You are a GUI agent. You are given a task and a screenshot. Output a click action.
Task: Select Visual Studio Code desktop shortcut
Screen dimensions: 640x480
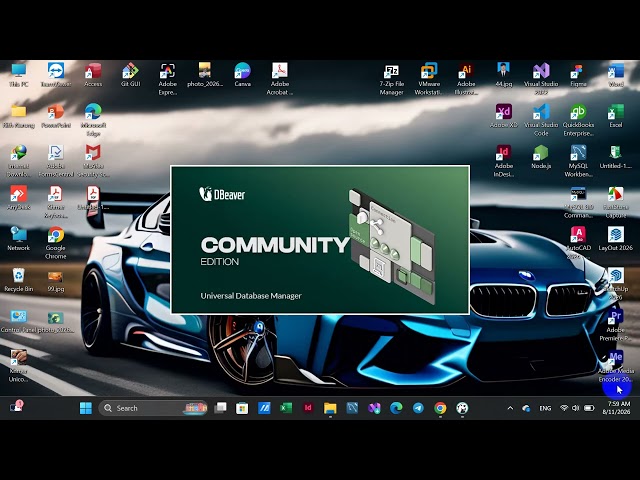[x=541, y=120]
